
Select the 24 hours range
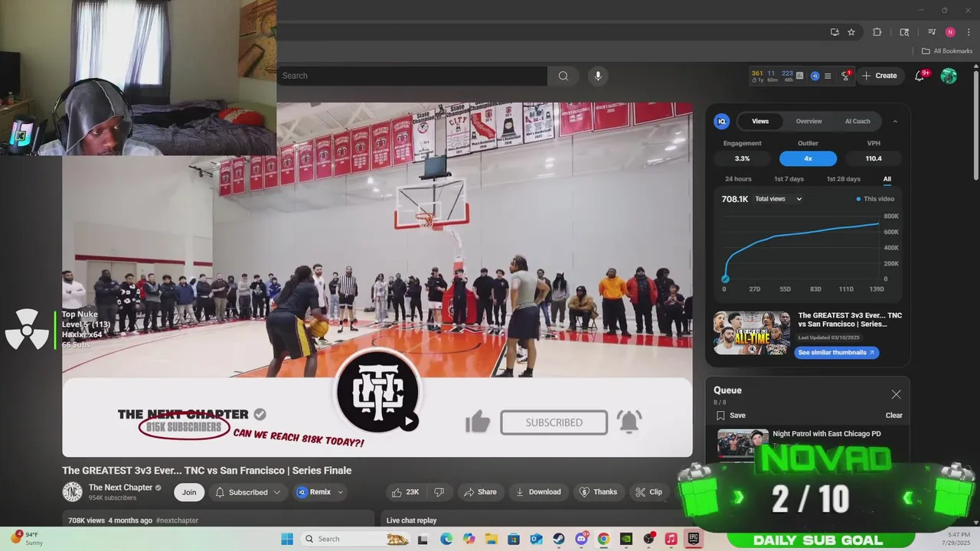point(738,179)
